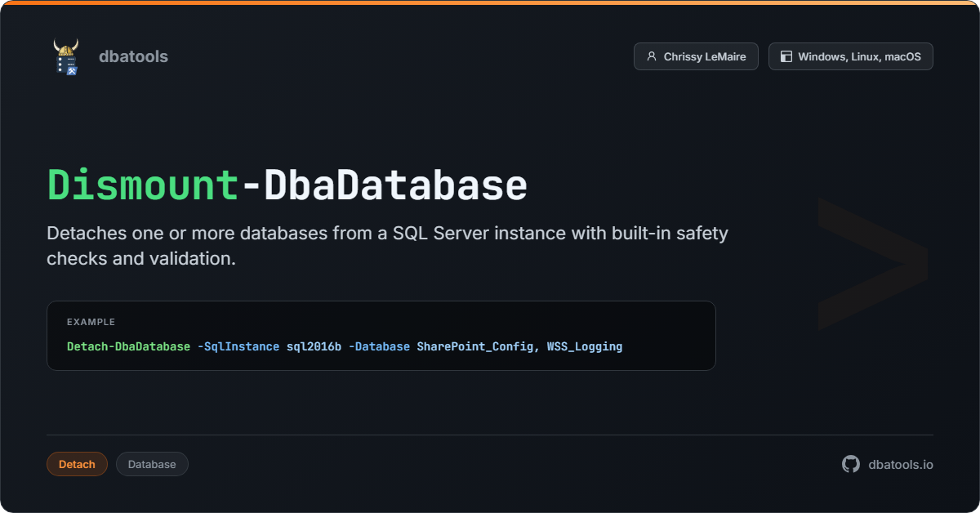Image resolution: width=980 pixels, height=513 pixels.
Task: Click the window icon beside Windows, Linux, macOS
Action: click(x=786, y=56)
